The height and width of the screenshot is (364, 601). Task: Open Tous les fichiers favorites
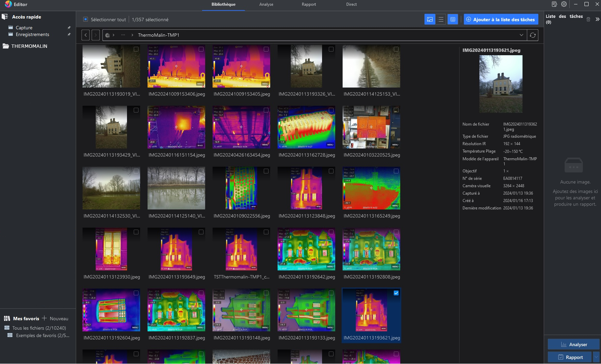coord(39,328)
